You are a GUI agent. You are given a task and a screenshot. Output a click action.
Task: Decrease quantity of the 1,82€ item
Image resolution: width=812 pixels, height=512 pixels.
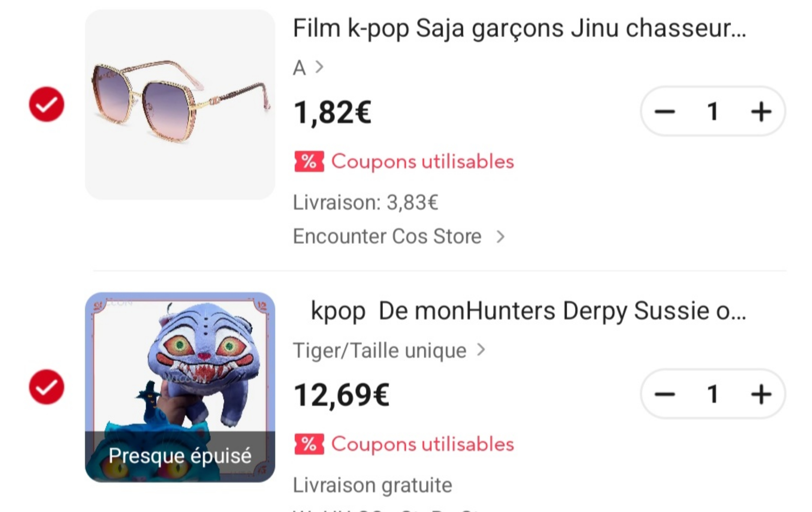tap(665, 112)
